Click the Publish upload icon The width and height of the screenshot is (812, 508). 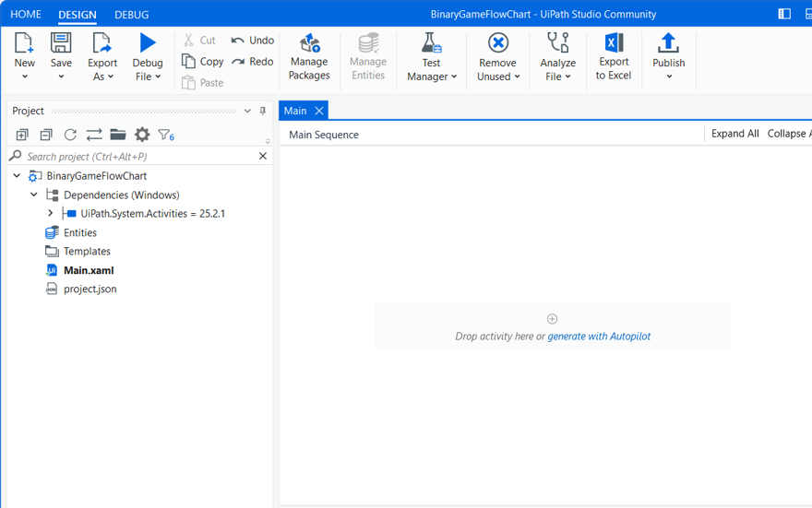668,43
